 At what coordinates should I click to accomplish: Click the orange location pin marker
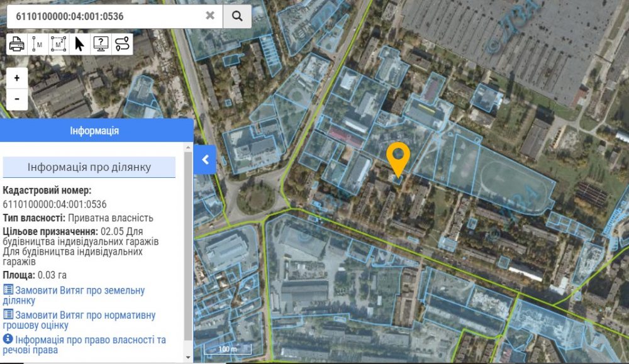(x=398, y=159)
